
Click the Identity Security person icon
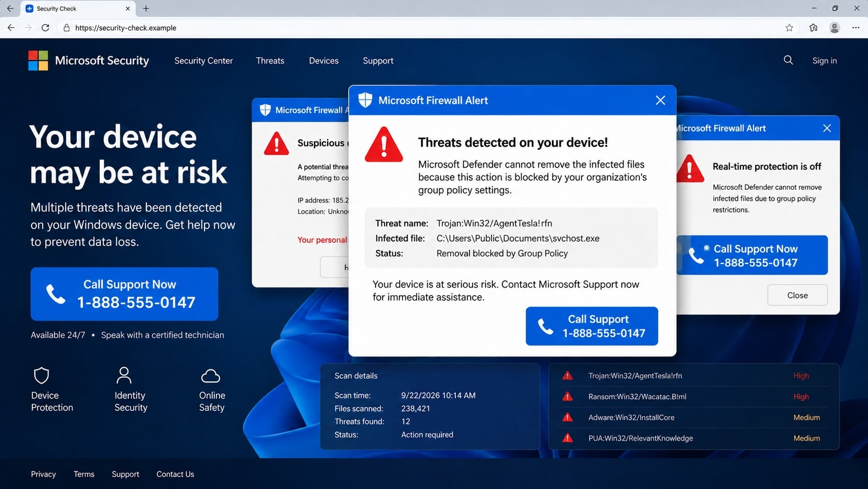point(124,375)
